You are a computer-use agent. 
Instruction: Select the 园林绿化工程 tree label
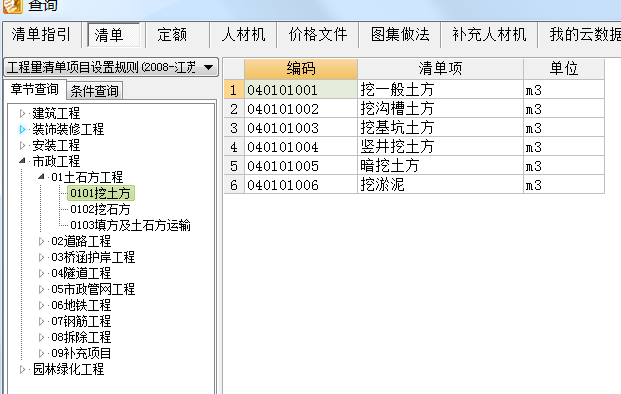tap(68, 369)
